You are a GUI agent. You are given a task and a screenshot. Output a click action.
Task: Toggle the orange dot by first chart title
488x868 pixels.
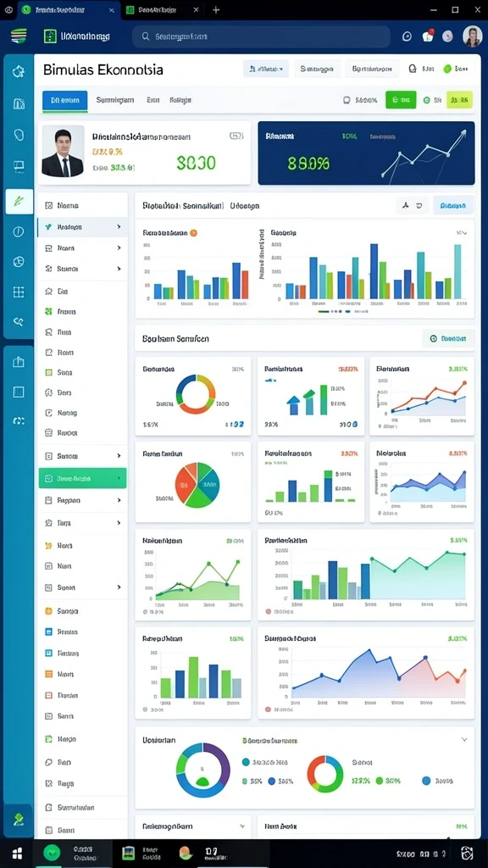click(x=193, y=233)
